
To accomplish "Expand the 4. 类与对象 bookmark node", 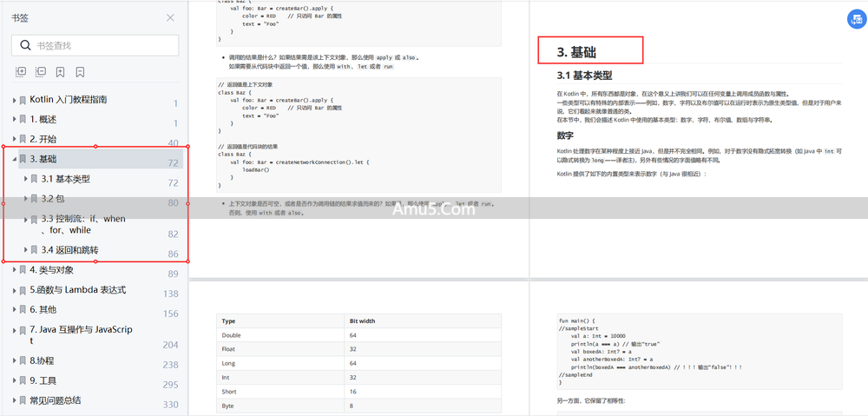I will pos(15,270).
